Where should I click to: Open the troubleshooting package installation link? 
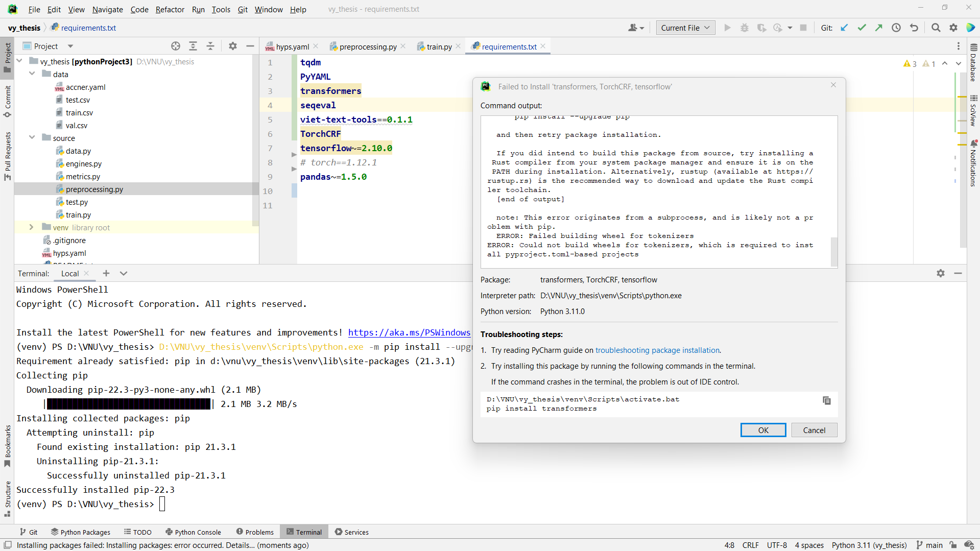tap(658, 350)
